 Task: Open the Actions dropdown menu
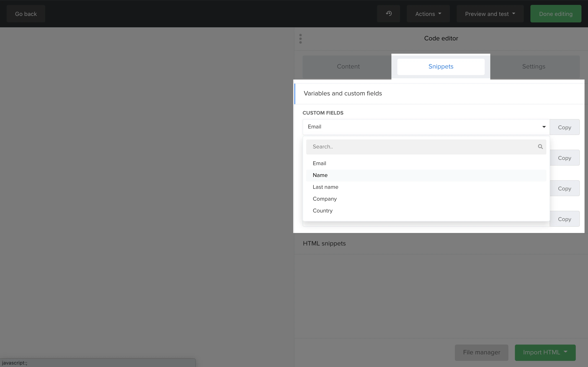(x=428, y=14)
